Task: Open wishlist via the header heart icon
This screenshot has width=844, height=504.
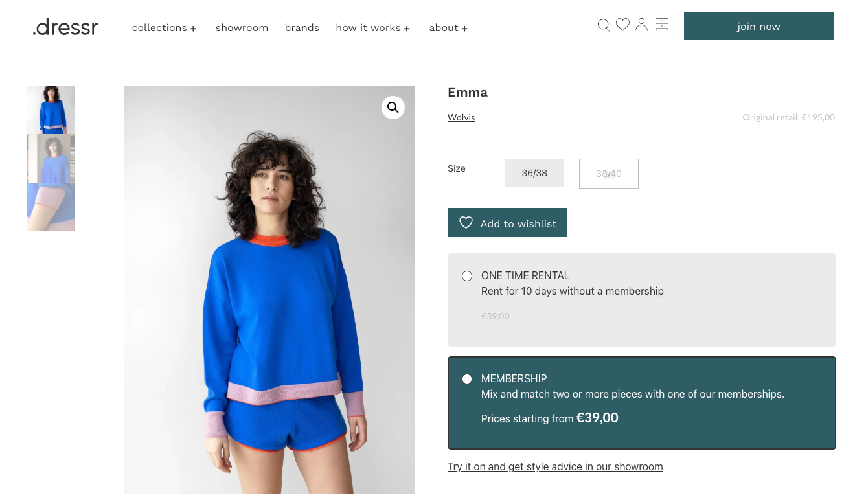Action: pyautogui.click(x=622, y=25)
